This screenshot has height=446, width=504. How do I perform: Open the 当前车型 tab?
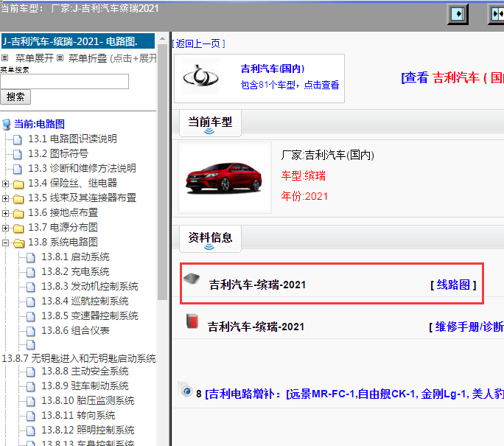tap(210, 123)
